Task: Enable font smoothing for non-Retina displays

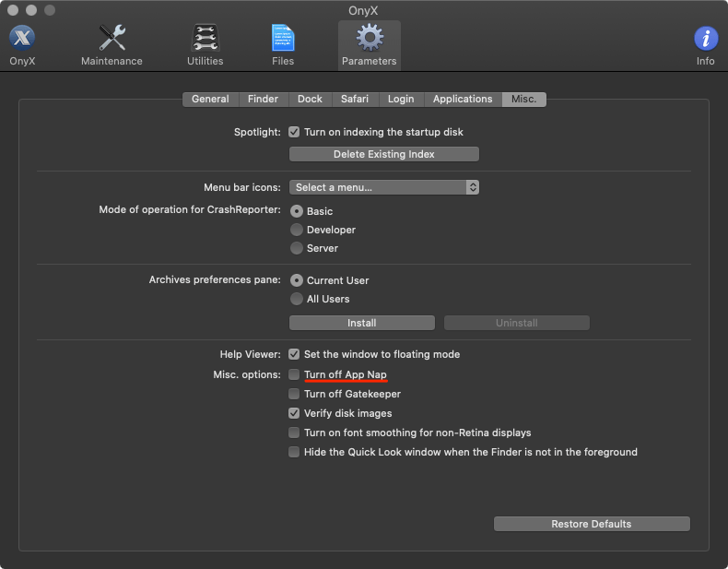Action: click(294, 433)
